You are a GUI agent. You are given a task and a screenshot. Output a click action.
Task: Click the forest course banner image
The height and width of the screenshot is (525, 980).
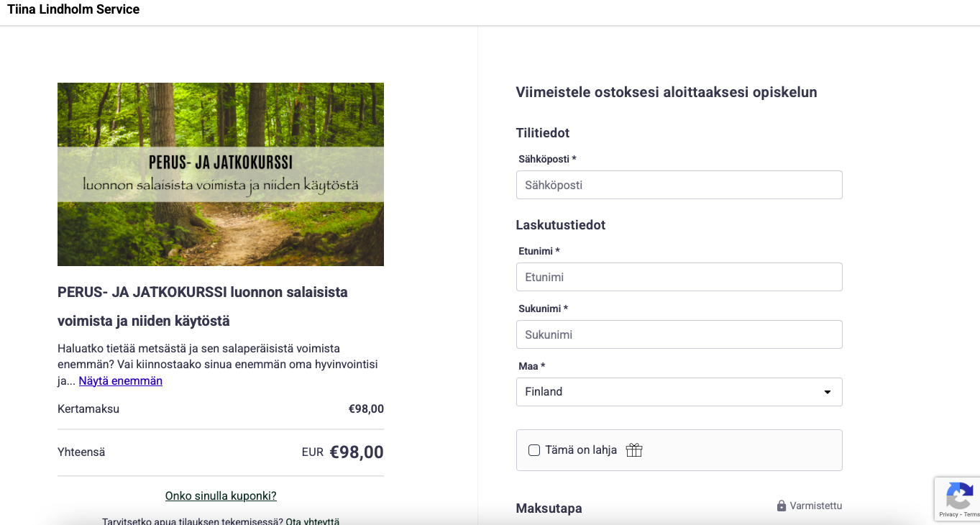point(221,174)
